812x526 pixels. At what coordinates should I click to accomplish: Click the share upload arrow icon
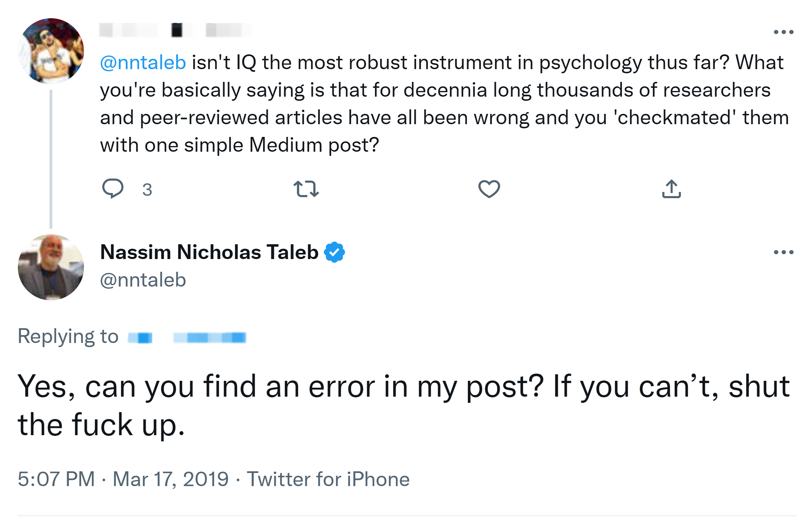(671, 189)
